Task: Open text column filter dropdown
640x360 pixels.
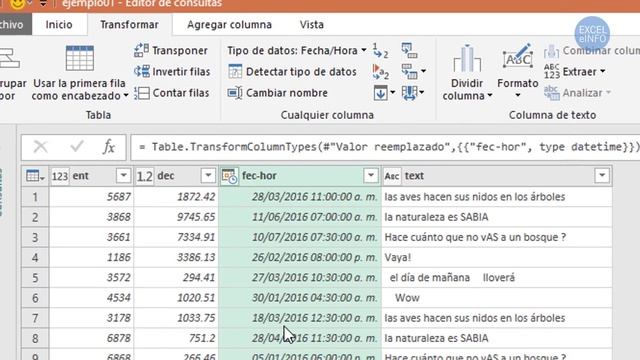Action: click(602, 176)
